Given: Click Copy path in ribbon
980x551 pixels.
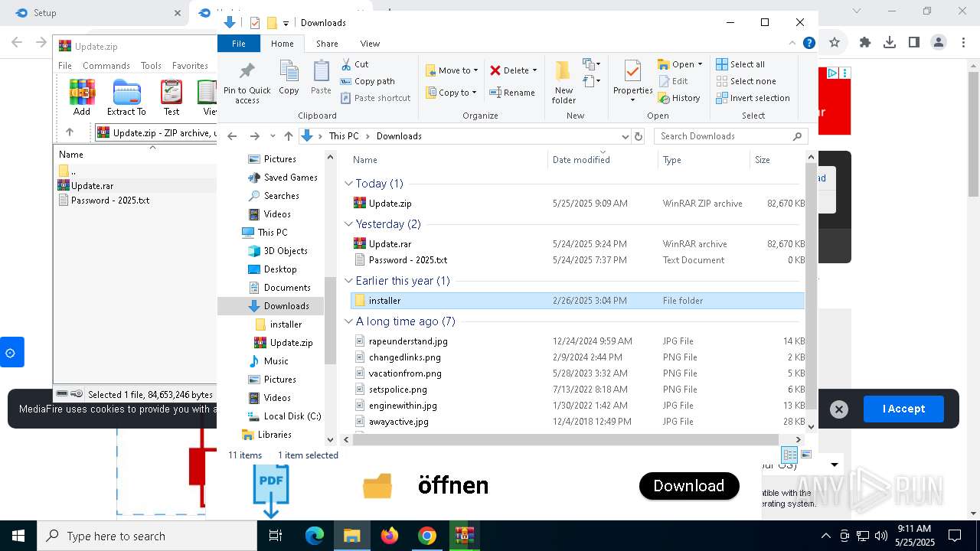Looking at the screenshot, I should (x=367, y=81).
